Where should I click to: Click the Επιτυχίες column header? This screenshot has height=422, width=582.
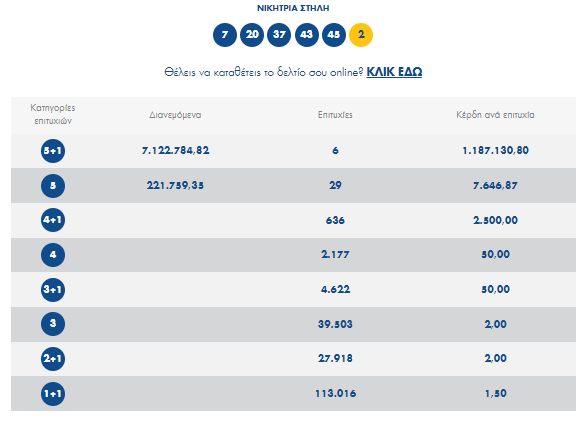point(335,115)
